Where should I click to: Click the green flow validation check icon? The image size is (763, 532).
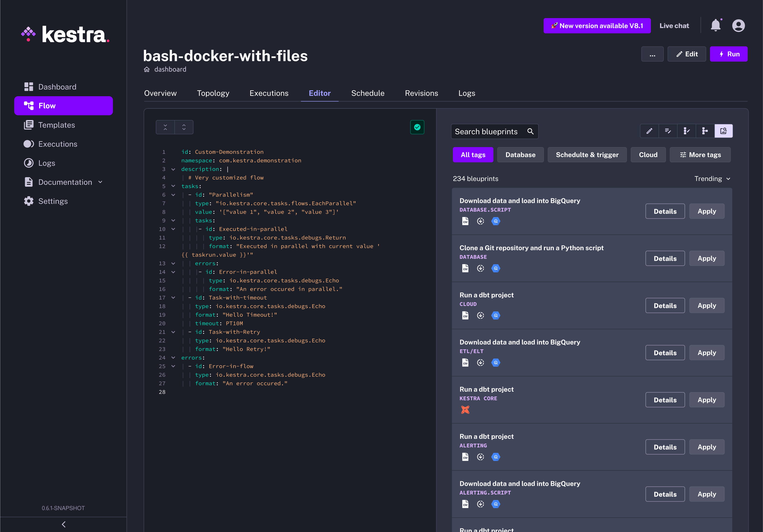(417, 127)
